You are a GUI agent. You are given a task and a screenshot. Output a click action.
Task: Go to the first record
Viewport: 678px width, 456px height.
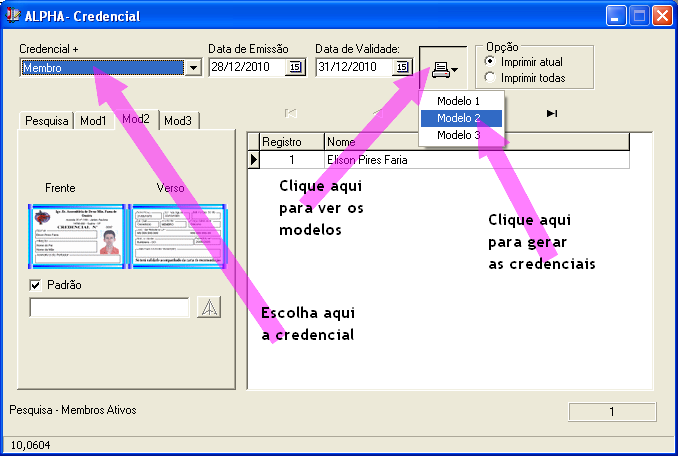point(291,114)
